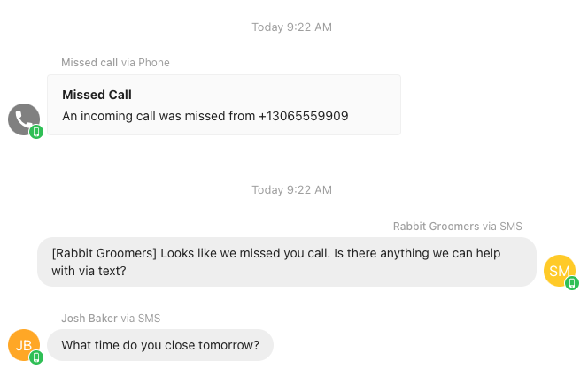Viewport: 588px width, 384px height.
Task: Click the 'Missed call via Phone' label
Action: (115, 63)
